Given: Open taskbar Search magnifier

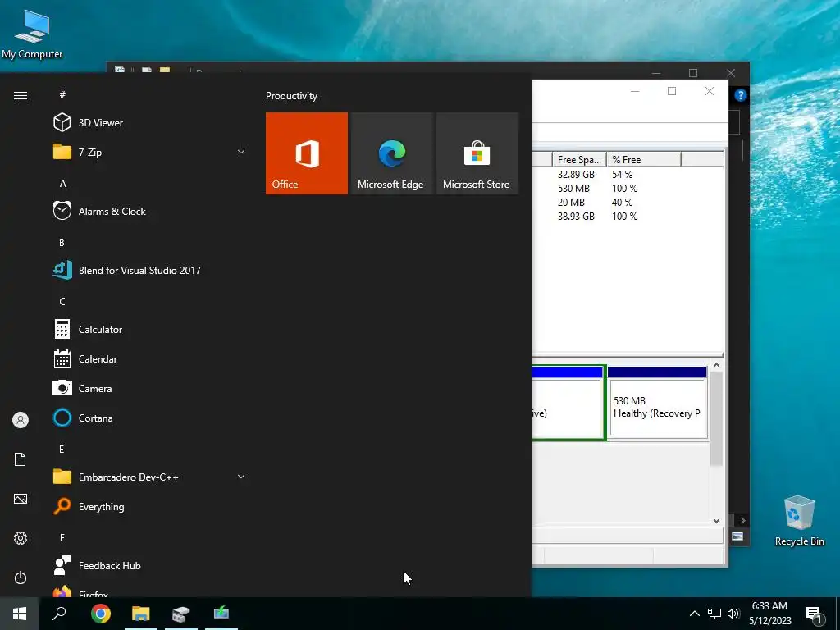Looking at the screenshot, I should coord(59,614).
